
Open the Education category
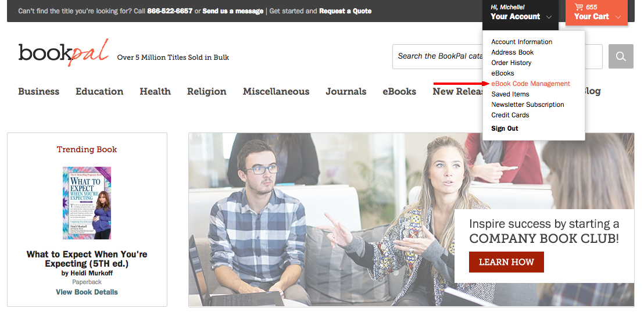tap(99, 92)
